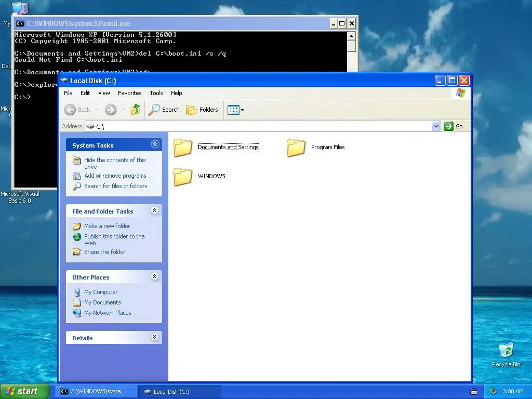Open the Help menu
The width and height of the screenshot is (532, 399).
177,93
